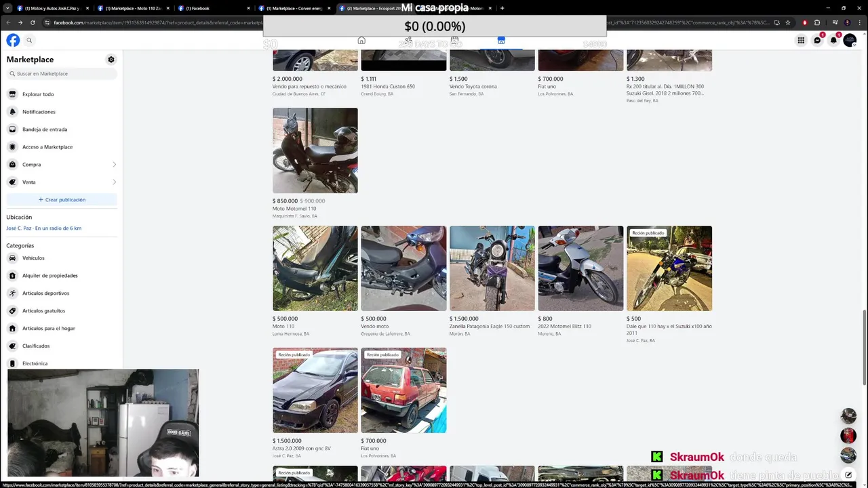The image size is (868, 488).
Task: Click Artículos deportivos category icon
Action: (12, 293)
